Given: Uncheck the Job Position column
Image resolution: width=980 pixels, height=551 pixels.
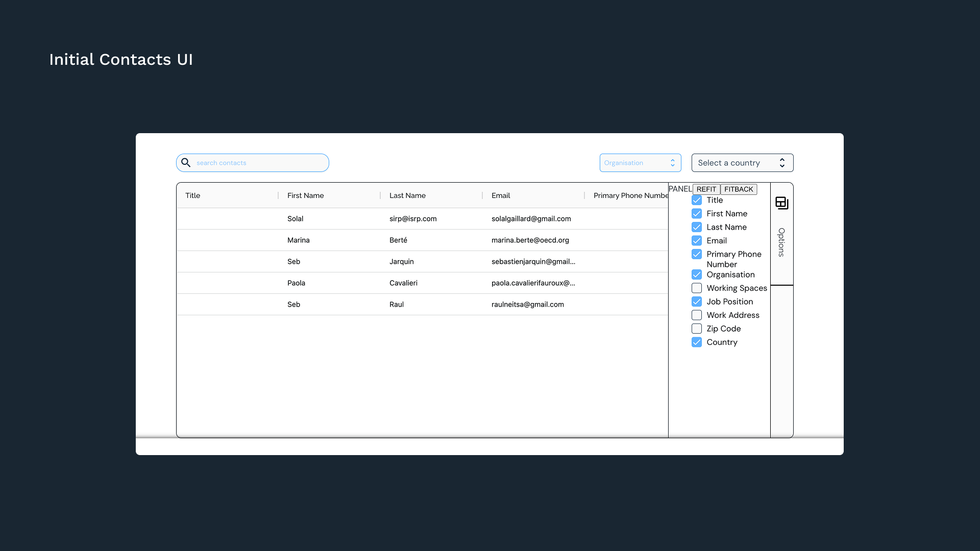Looking at the screenshot, I should coord(697,302).
